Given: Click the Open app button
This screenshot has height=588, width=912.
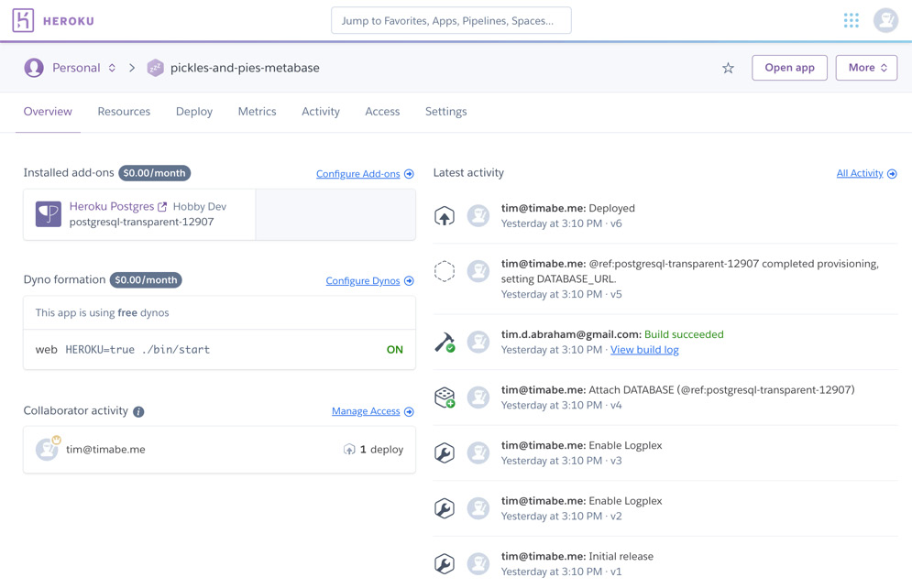Looking at the screenshot, I should (789, 68).
